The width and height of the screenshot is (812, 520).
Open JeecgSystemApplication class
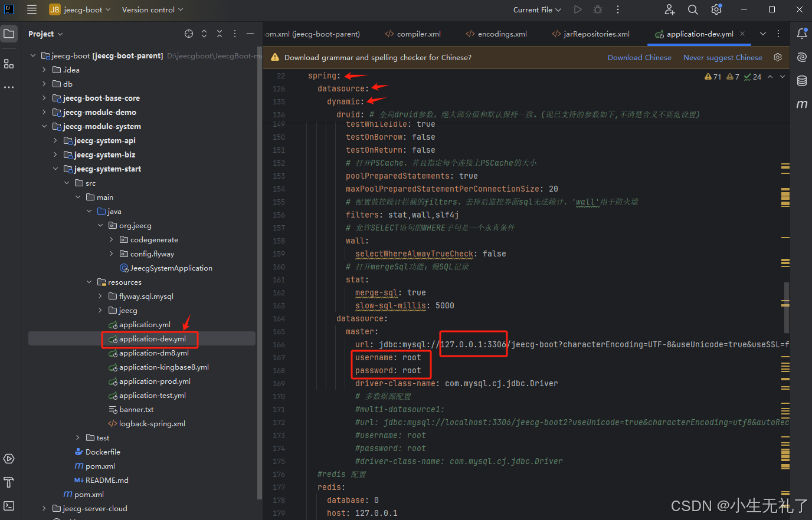point(171,268)
